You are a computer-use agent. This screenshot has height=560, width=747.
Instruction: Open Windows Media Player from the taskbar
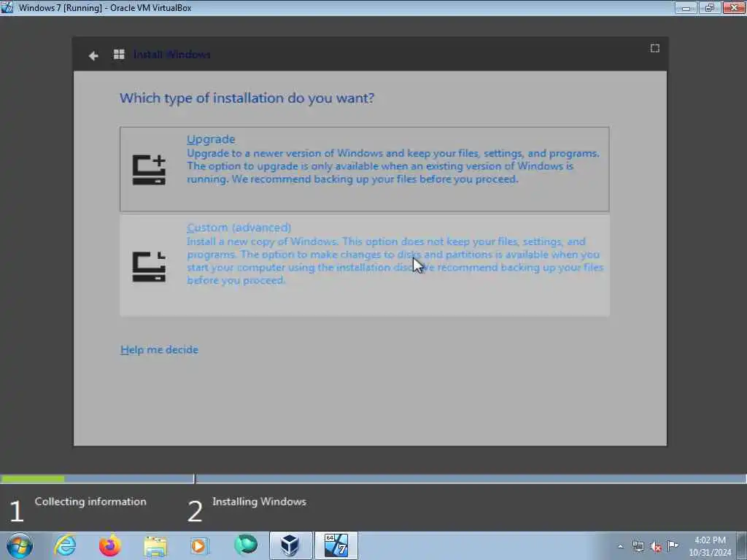[200, 545]
